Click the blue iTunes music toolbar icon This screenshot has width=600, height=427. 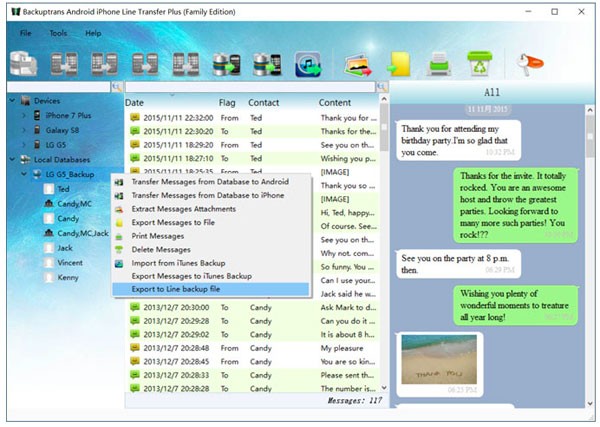point(308,65)
